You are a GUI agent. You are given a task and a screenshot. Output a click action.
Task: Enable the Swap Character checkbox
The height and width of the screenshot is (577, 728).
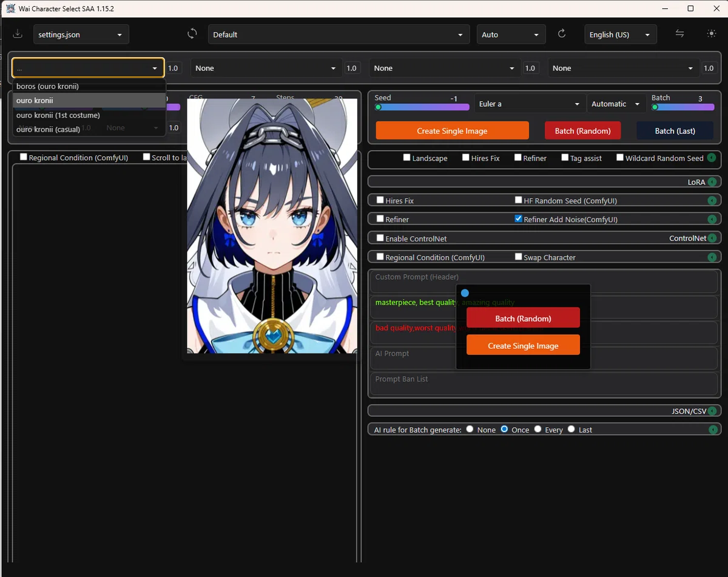coord(519,257)
